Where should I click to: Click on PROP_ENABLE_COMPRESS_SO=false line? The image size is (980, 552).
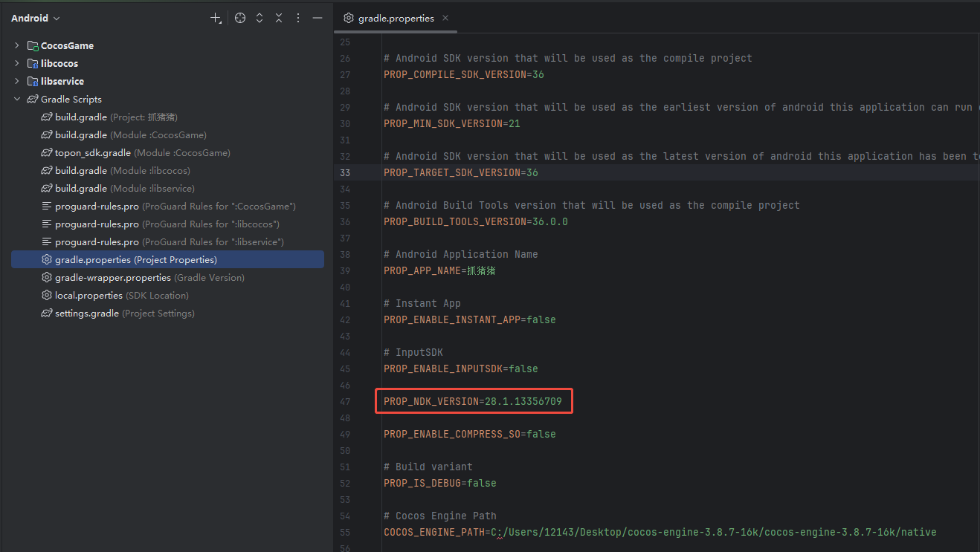[470, 434]
